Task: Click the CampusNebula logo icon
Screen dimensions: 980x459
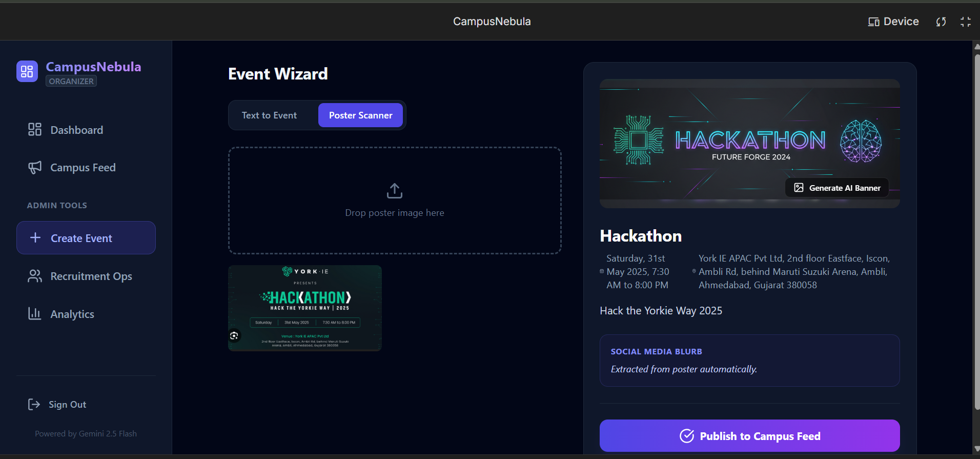Action: click(x=27, y=71)
